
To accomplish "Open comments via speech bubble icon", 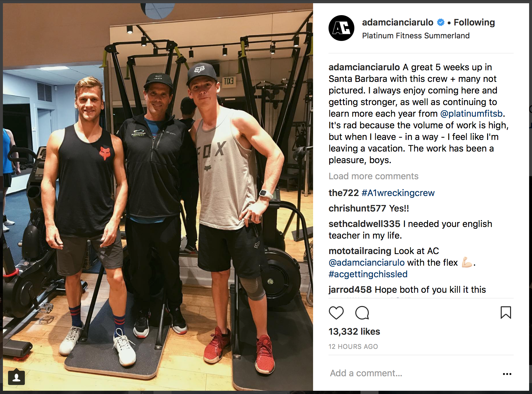I will coord(362,313).
